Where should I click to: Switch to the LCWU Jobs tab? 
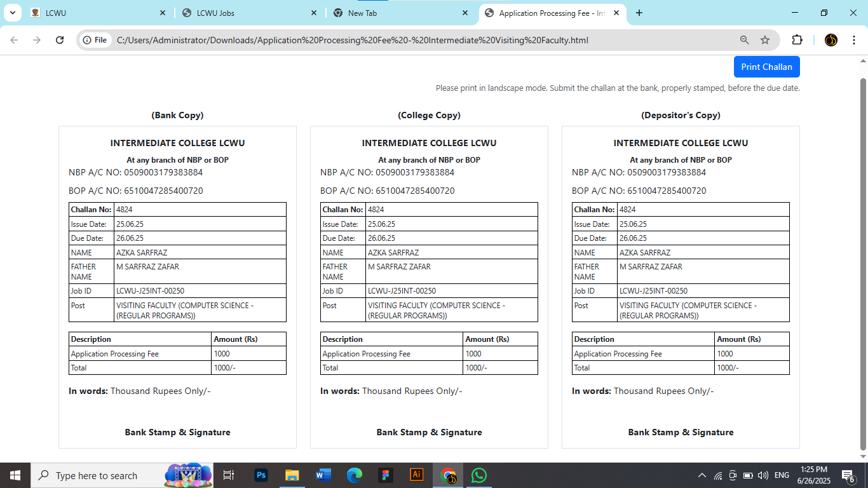(250, 13)
